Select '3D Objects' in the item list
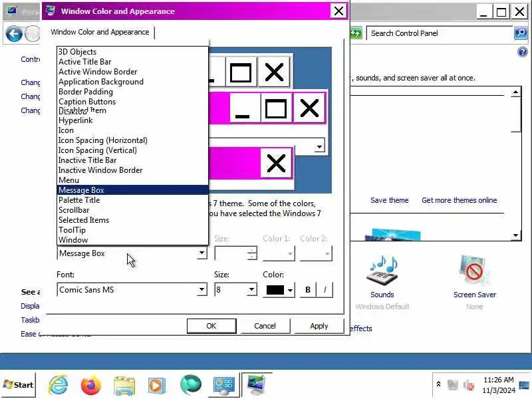Screen dimensions: 532x399 132,52
